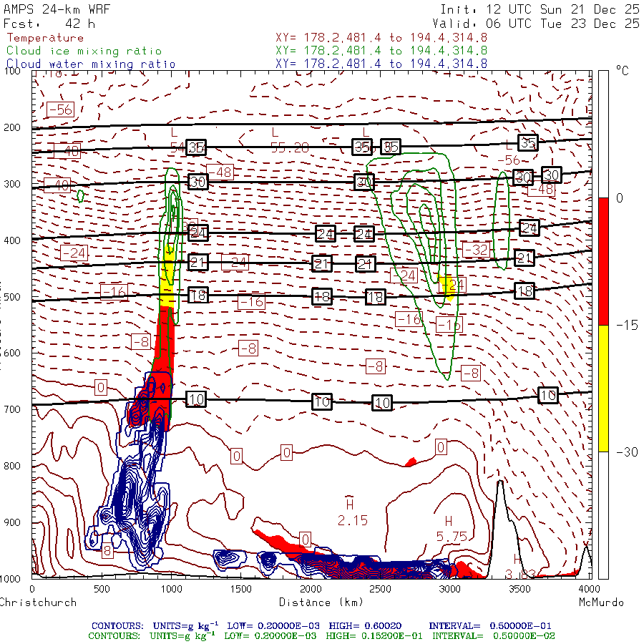This screenshot has height=644, width=644.
Task: Pick the yellow -15 to -30 colorbar segment
Action: [603, 389]
